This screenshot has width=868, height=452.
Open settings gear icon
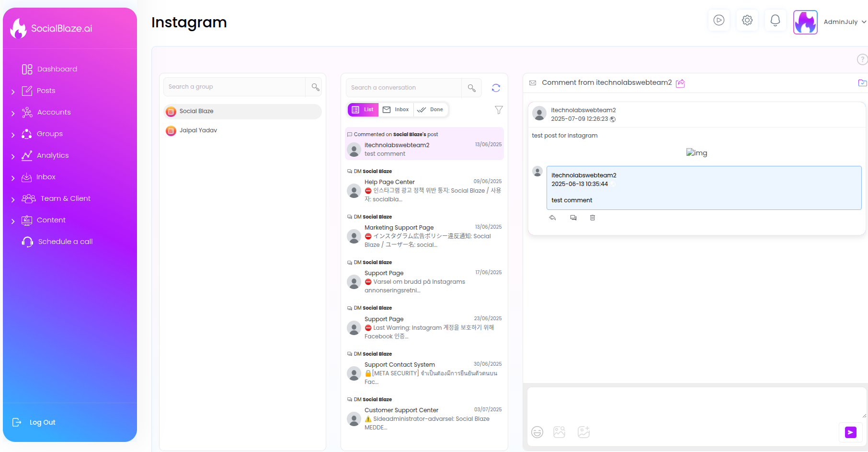pos(747,20)
